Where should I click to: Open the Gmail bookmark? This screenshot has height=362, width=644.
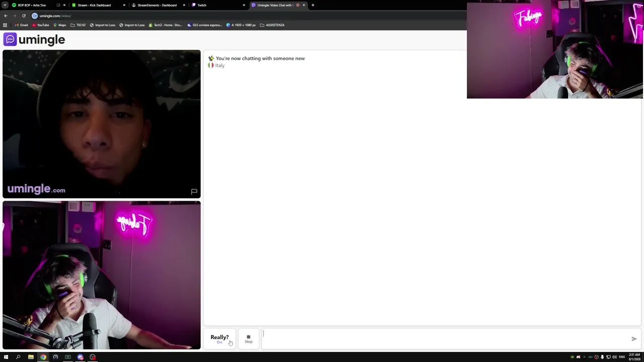[x=21, y=25]
